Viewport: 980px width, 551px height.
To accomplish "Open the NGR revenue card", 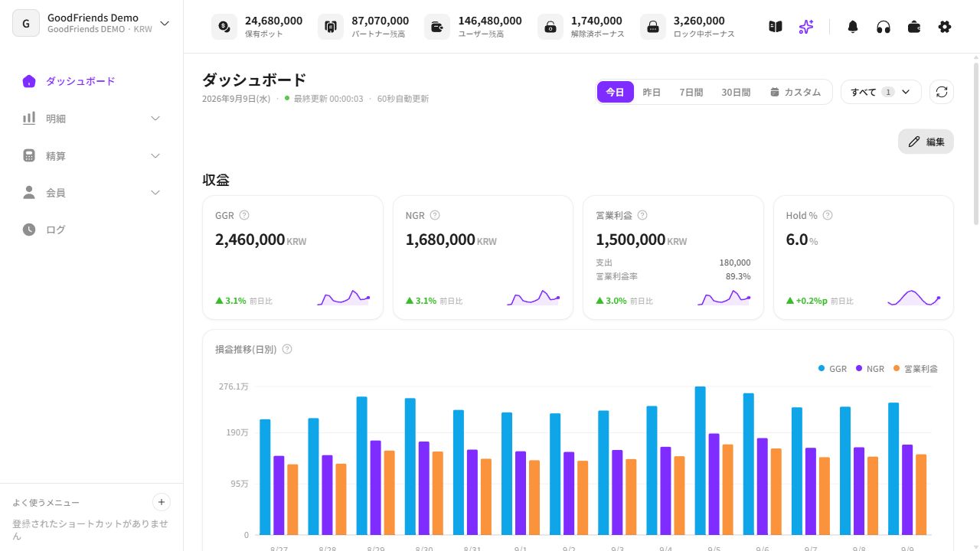I will click(483, 257).
